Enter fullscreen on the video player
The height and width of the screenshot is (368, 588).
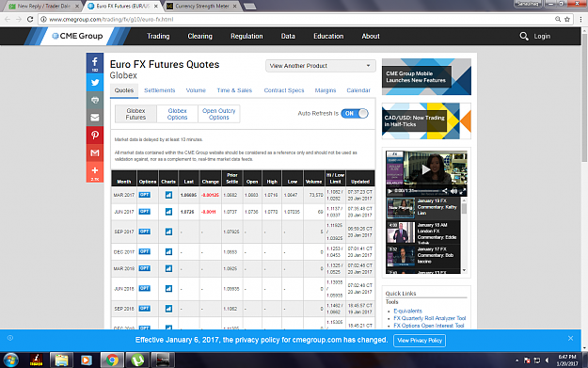pyautogui.click(x=463, y=191)
